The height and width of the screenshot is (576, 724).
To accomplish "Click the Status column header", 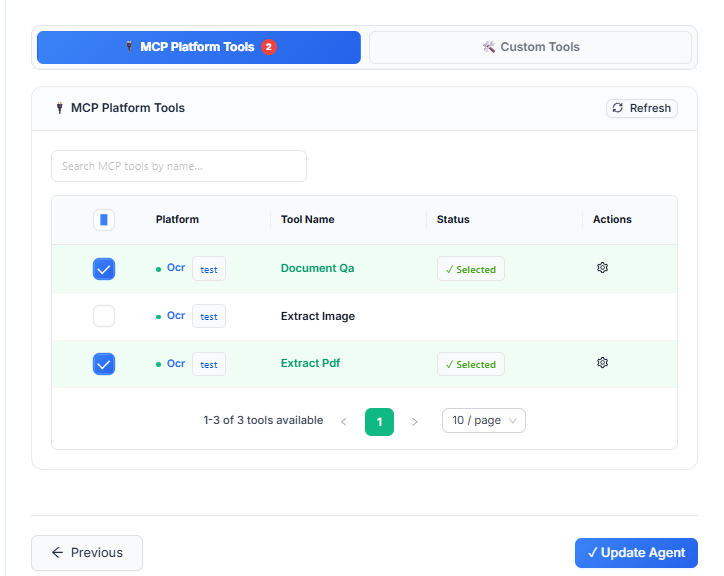I will pyautogui.click(x=453, y=219).
